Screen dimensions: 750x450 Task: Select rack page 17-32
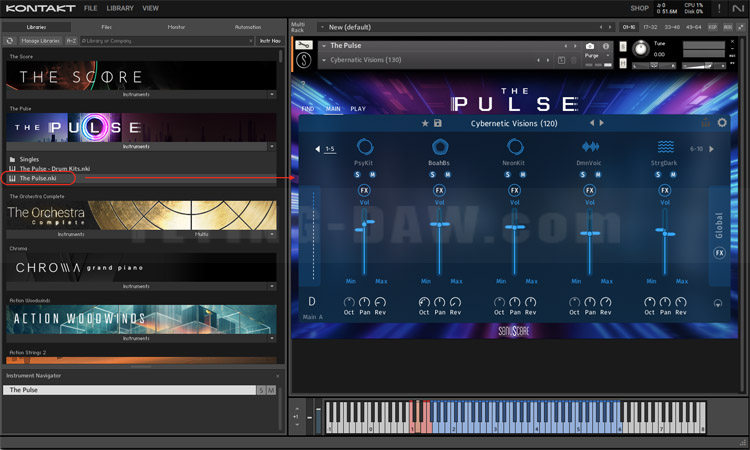tap(650, 27)
